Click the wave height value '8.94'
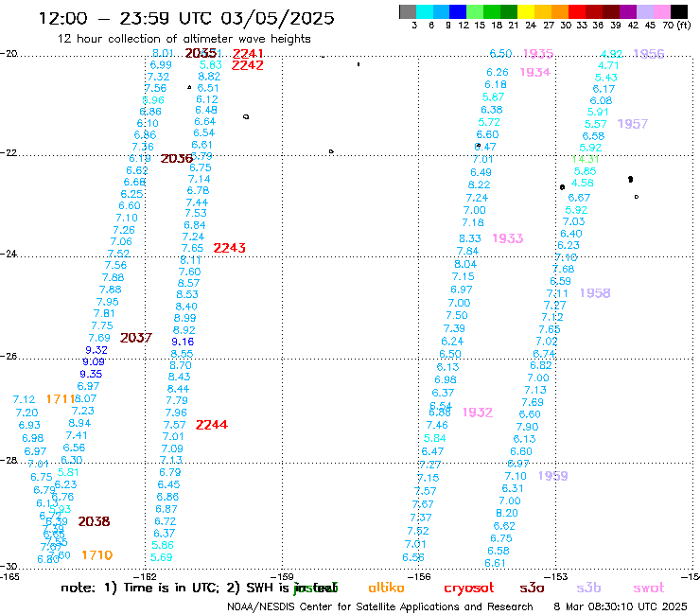Screen dimensions: 700x615 tap(79, 423)
